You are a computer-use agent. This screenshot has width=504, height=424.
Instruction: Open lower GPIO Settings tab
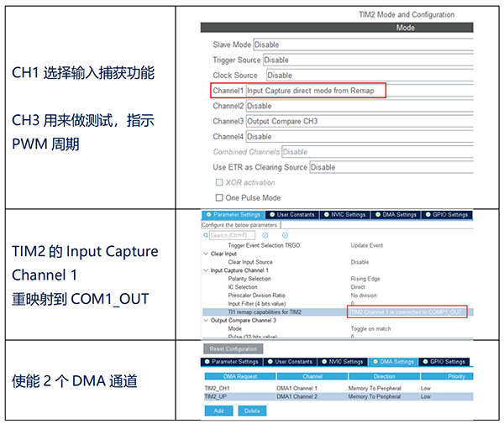[444, 362]
